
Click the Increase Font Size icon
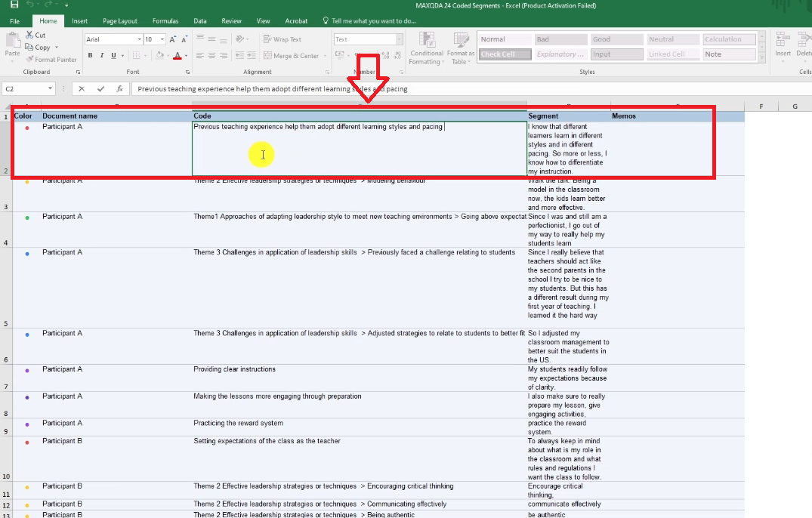(173, 39)
